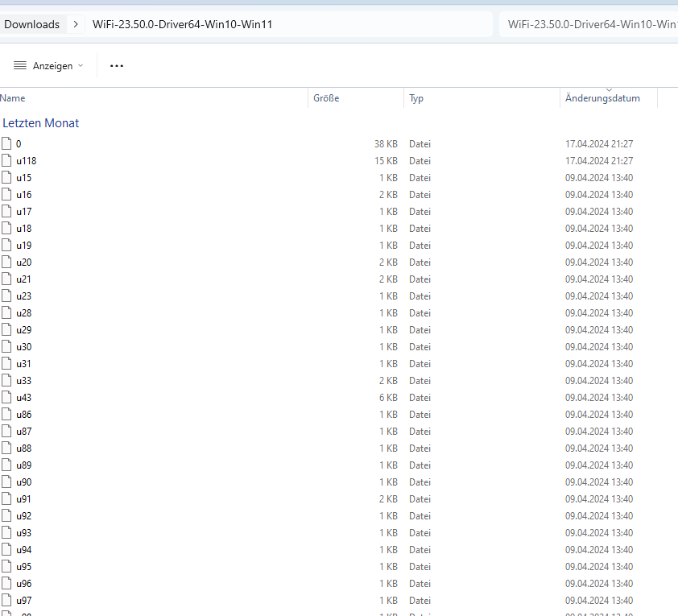This screenshot has height=616, width=678.
Task: Select the file icon of u118
Action: [6, 160]
